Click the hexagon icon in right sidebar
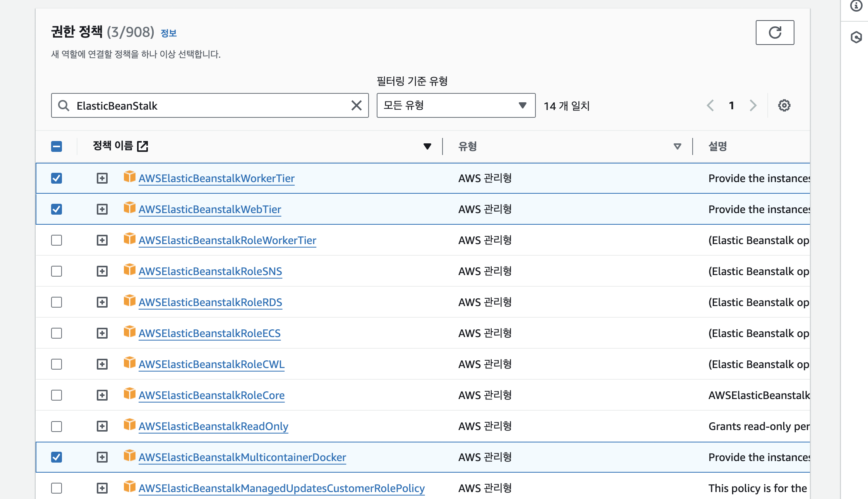The width and height of the screenshot is (868, 499). point(856,37)
